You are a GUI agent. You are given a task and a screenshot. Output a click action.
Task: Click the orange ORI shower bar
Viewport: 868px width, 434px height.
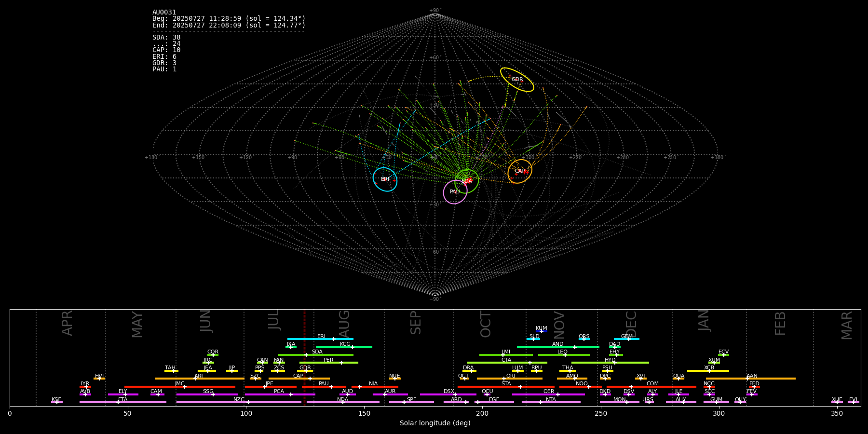[510, 379]
